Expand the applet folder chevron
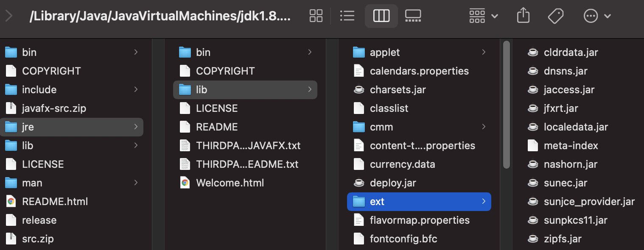Image resolution: width=644 pixels, height=250 pixels. pos(484,52)
